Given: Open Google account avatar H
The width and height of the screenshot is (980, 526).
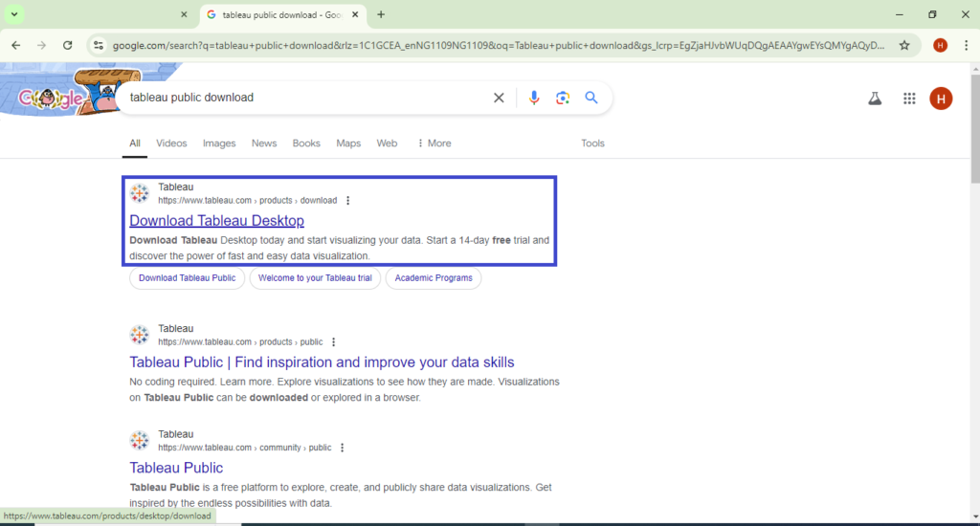Looking at the screenshot, I should [941, 99].
